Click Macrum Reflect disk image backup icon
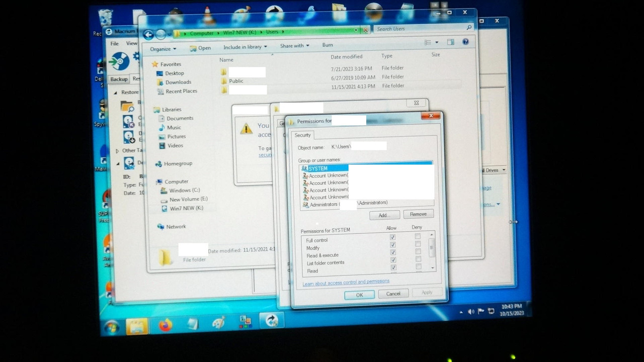Viewport: 644px width, 362px height. (x=120, y=61)
